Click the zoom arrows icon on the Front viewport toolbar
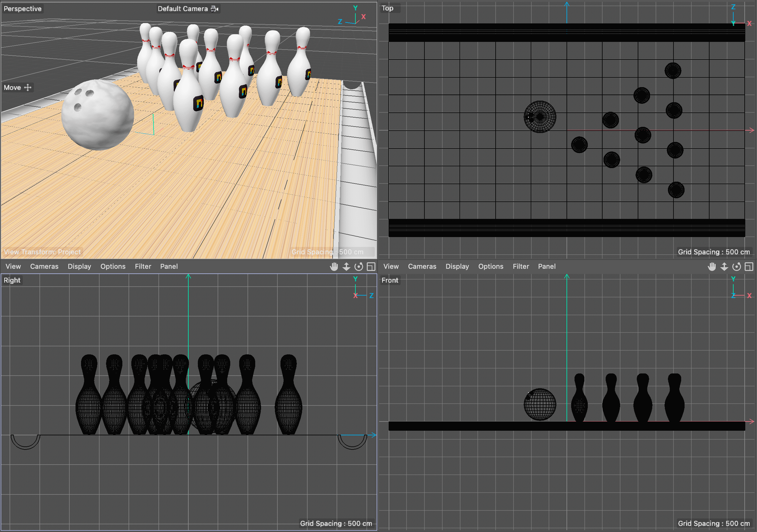This screenshot has width=757, height=532. coord(724,267)
